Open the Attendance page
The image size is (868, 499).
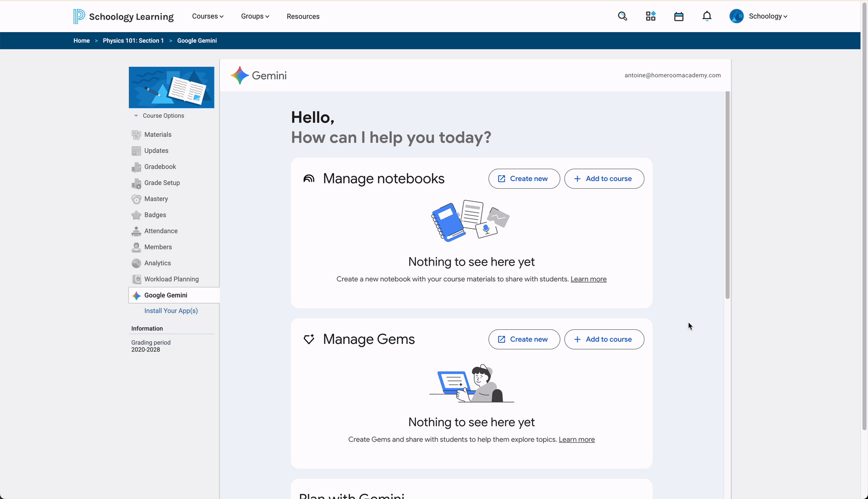click(161, 231)
